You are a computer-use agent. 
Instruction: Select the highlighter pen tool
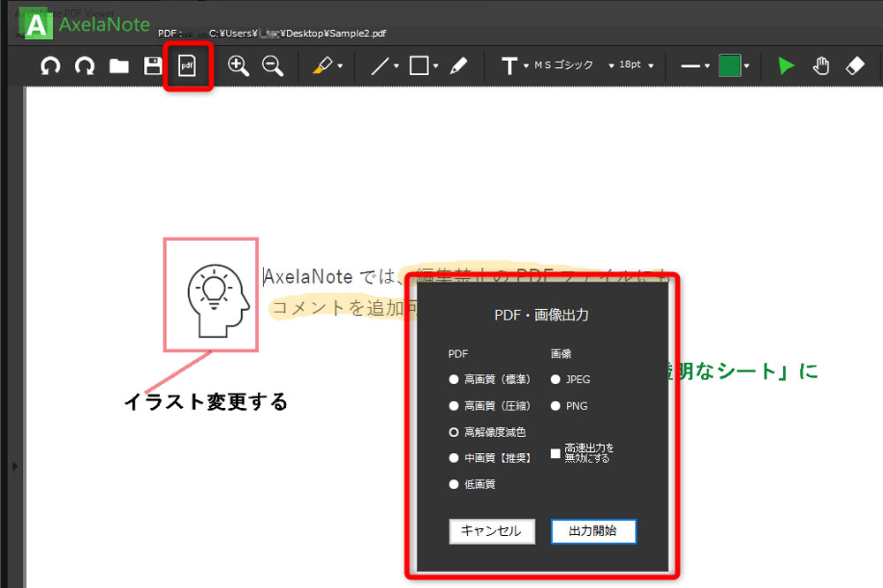click(323, 65)
